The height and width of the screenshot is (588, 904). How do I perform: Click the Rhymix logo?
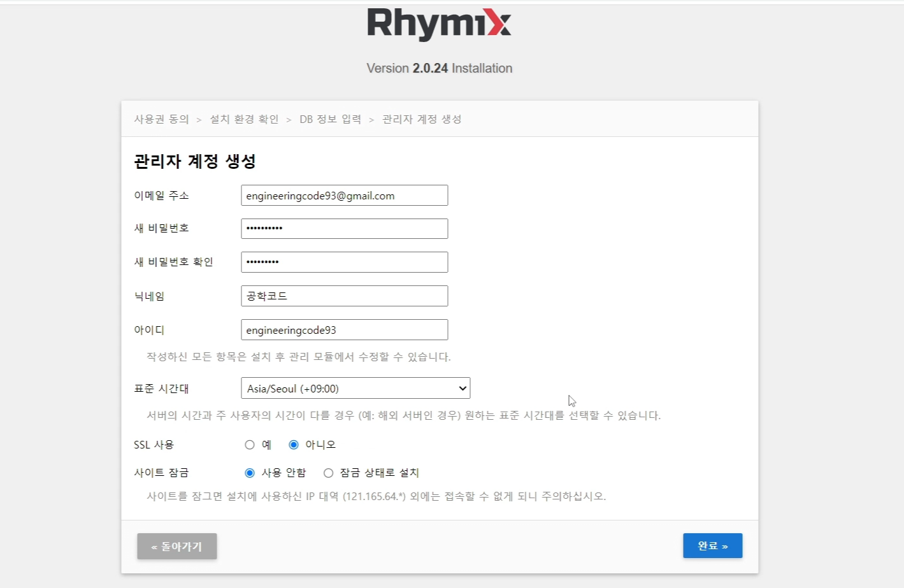pos(439,25)
